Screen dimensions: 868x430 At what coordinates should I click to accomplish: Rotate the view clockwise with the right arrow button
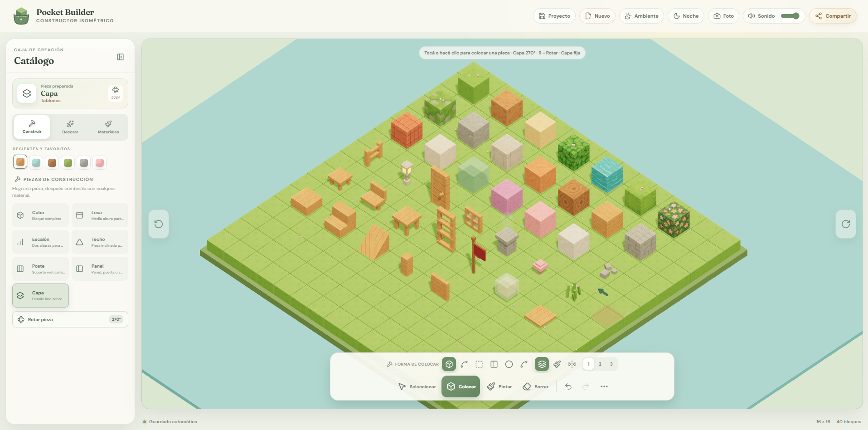pos(846,224)
